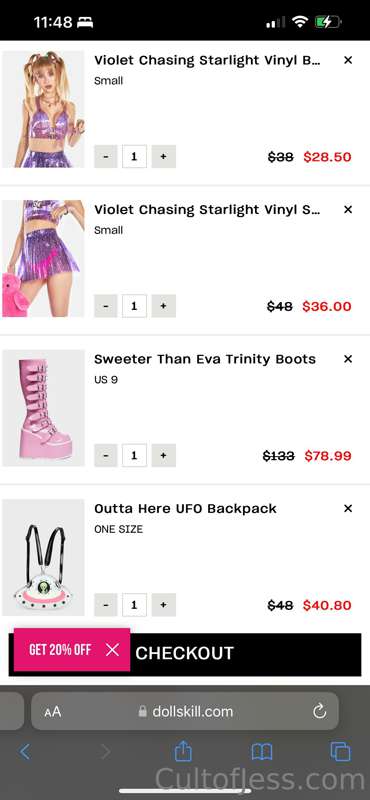This screenshot has width=370, height=800.
Task: Remove Violet Chasing Starlight Vinyl bra top item
Action: coord(348,60)
